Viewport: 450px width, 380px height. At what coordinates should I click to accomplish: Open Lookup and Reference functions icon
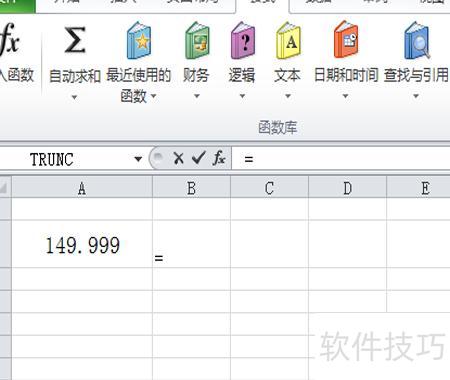click(x=416, y=40)
